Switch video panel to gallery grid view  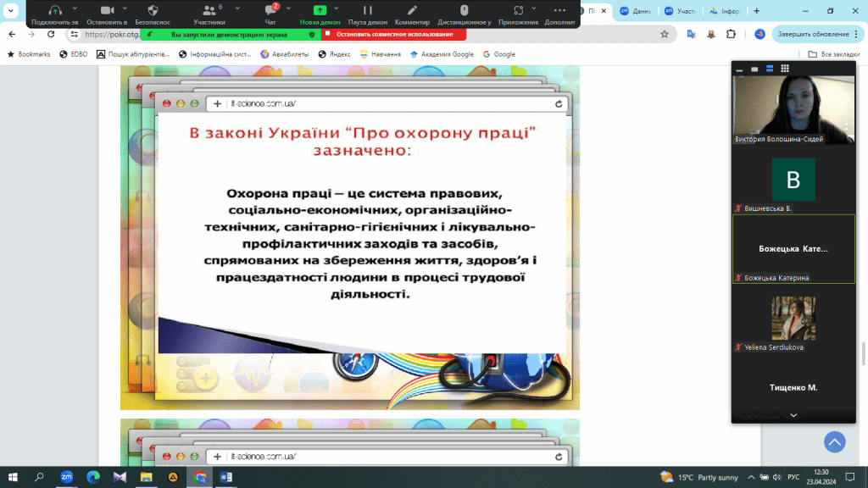(785, 69)
